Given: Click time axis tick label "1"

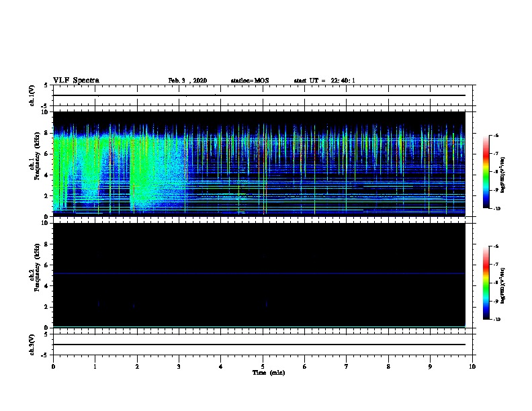Looking at the screenshot, I should (x=95, y=367).
